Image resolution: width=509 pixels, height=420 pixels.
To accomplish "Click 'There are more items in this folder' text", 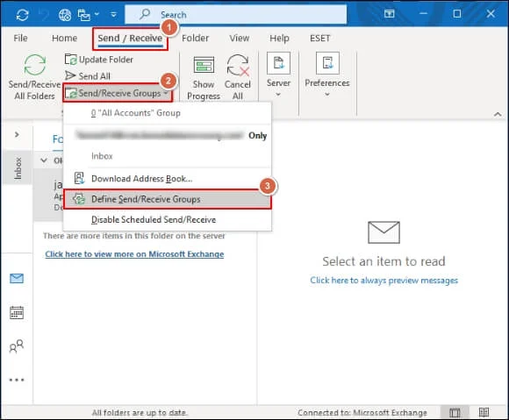I will [x=133, y=236].
